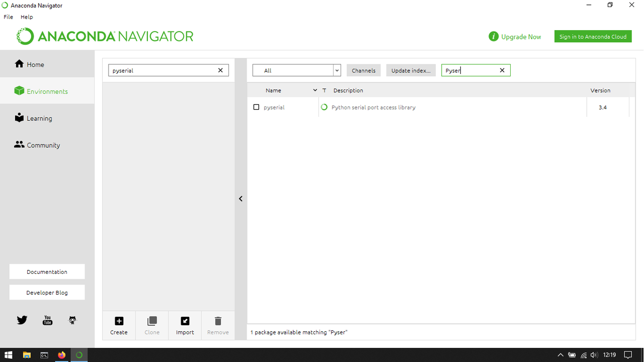Open the File menu
The image size is (644, 362).
point(9,17)
